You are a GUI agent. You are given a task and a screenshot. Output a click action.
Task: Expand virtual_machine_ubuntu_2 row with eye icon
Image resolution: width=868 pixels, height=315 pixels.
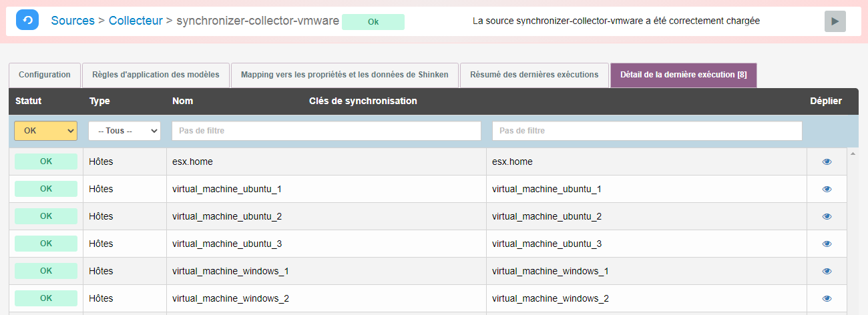point(827,216)
